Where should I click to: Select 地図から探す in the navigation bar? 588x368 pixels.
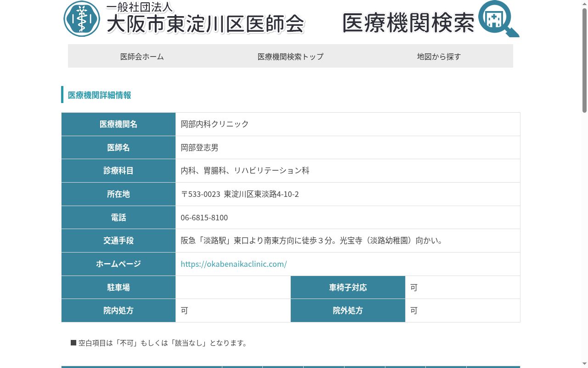(x=439, y=56)
